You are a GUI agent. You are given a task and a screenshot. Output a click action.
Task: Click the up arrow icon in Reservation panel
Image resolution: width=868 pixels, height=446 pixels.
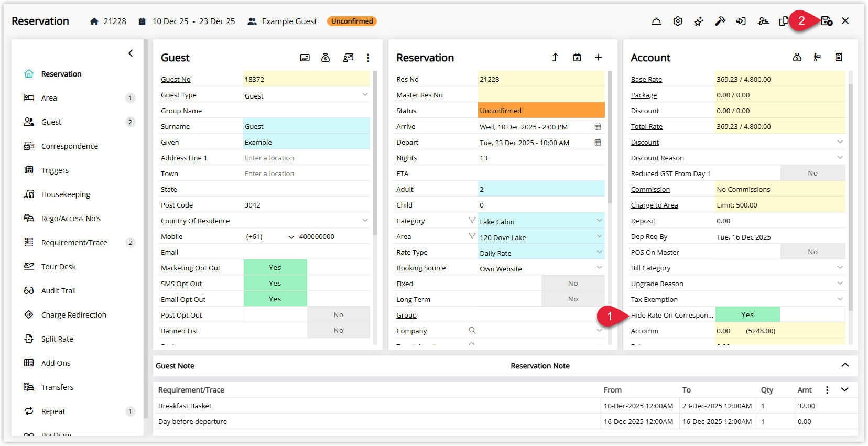tap(555, 57)
